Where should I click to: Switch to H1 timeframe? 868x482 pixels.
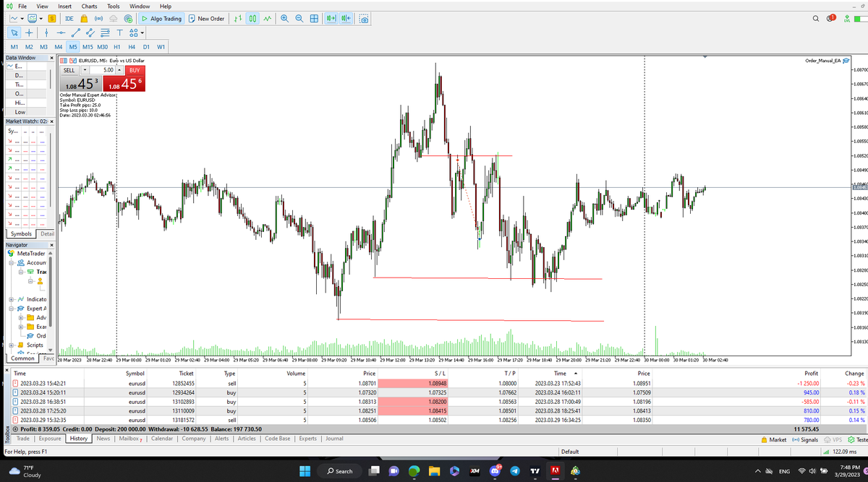coord(116,47)
